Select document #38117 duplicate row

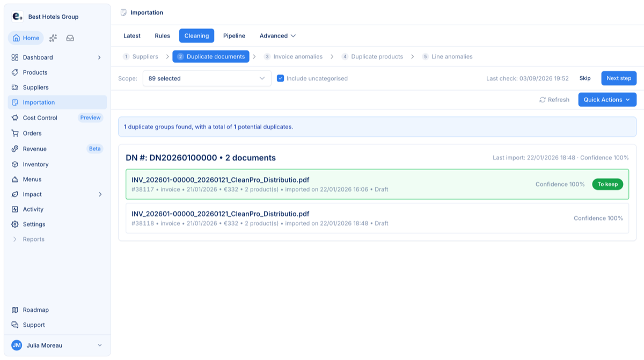[377, 184]
